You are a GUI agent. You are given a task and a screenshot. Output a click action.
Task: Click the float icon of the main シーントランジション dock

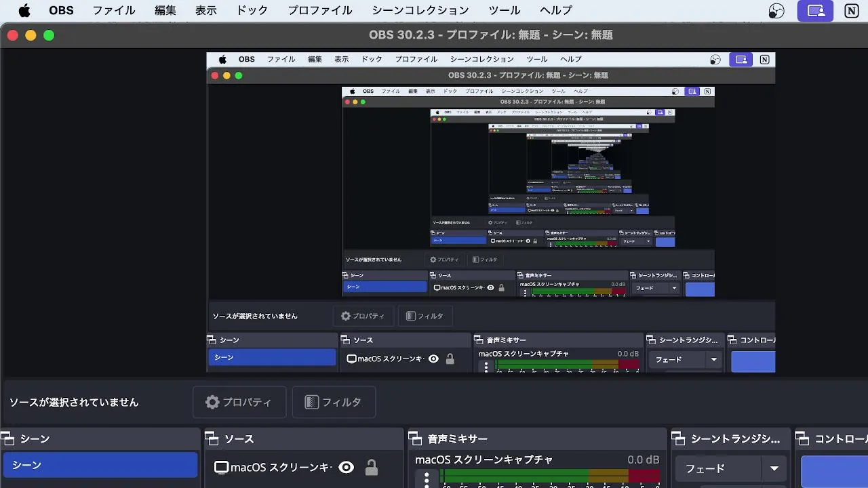tap(678, 439)
